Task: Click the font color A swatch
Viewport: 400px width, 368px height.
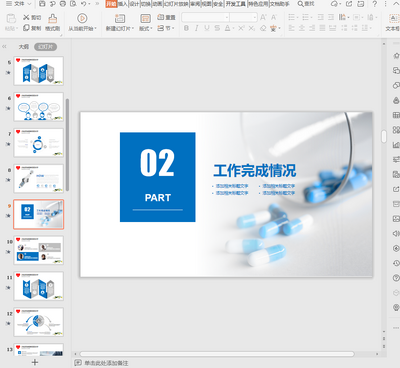Action: [x=227, y=28]
